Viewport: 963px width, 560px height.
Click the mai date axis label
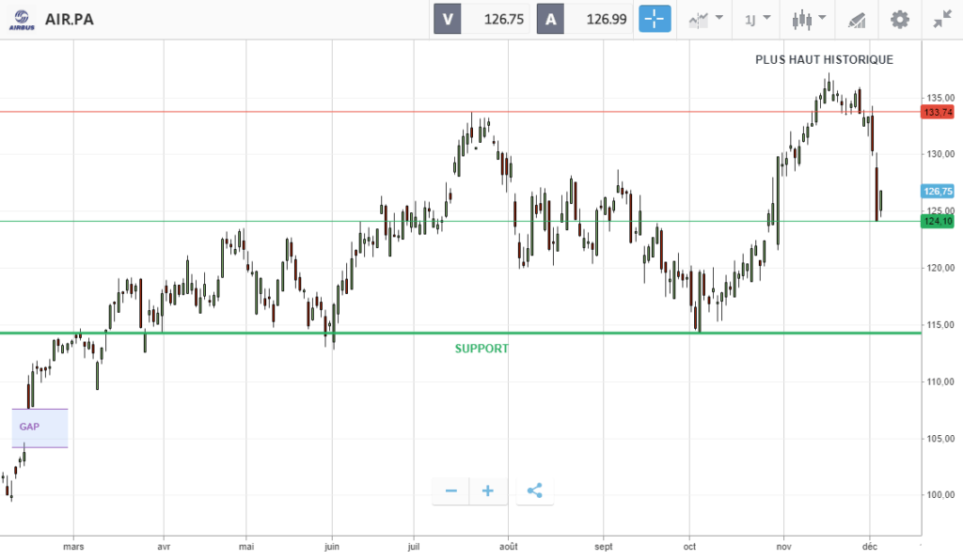[246, 547]
